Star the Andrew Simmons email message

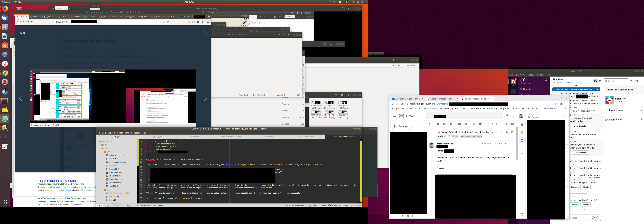coord(500,144)
